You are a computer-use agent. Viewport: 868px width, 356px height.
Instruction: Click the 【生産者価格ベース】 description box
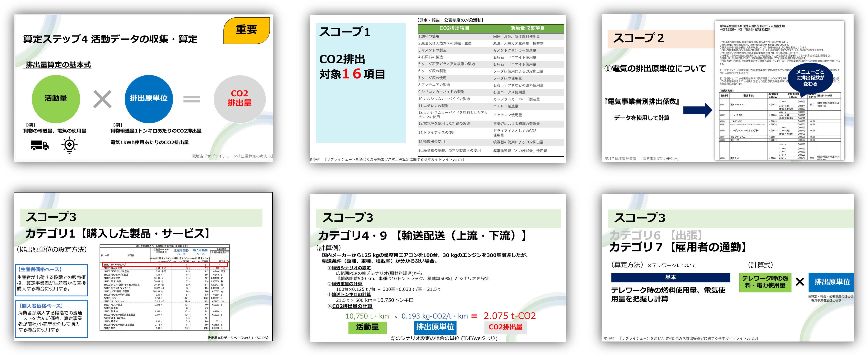tap(52, 280)
